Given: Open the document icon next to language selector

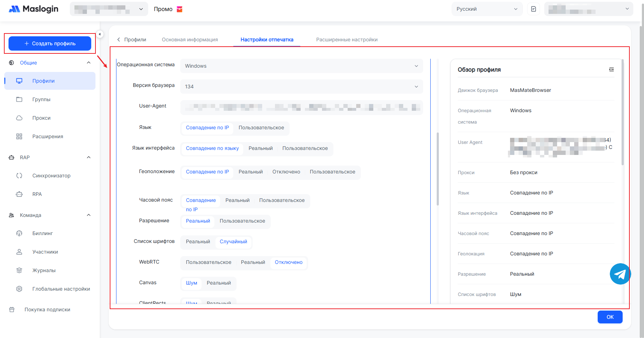Looking at the screenshot, I should point(533,9).
